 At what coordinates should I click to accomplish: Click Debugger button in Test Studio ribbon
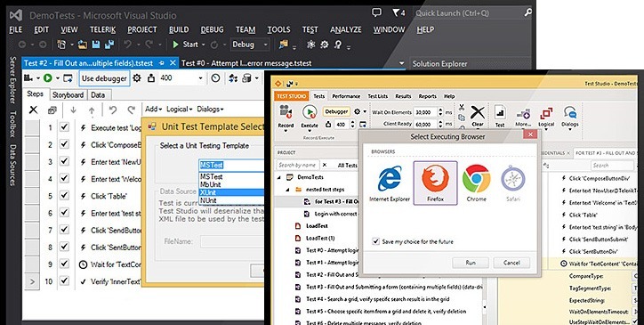[336, 111]
